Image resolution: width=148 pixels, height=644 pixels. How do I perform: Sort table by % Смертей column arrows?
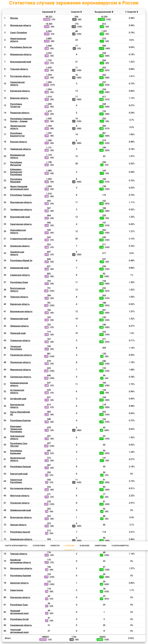137,12
